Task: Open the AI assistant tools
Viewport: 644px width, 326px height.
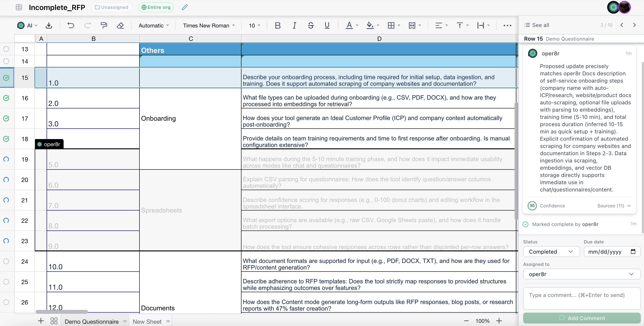Action: 27,25
